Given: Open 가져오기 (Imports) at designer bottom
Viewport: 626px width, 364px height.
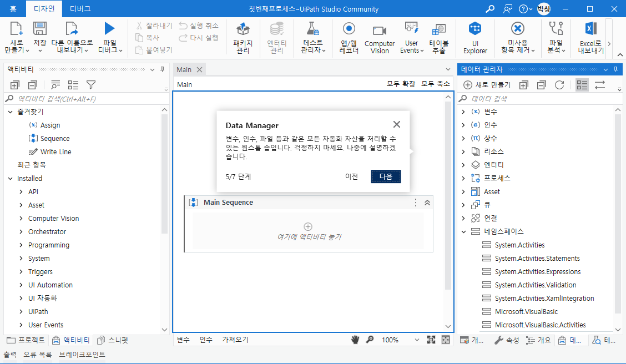Looking at the screenshot, I should click(235, 340).
